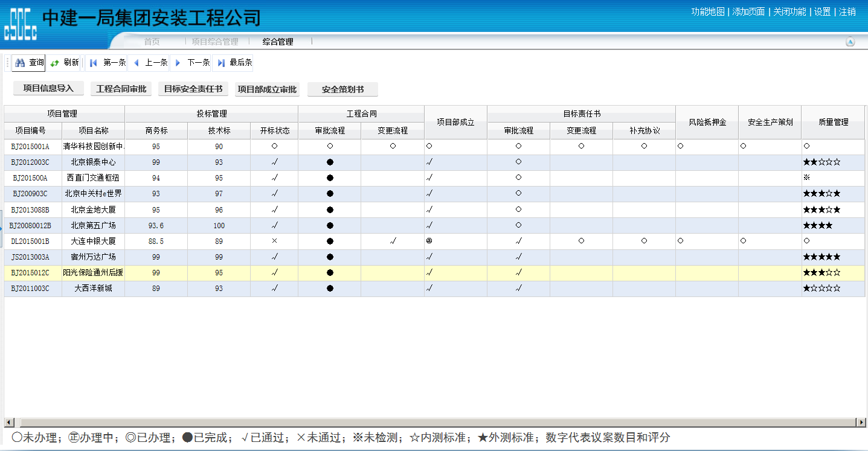
Task: Click the 刷新 refresh button
Action: pos(64,63)
